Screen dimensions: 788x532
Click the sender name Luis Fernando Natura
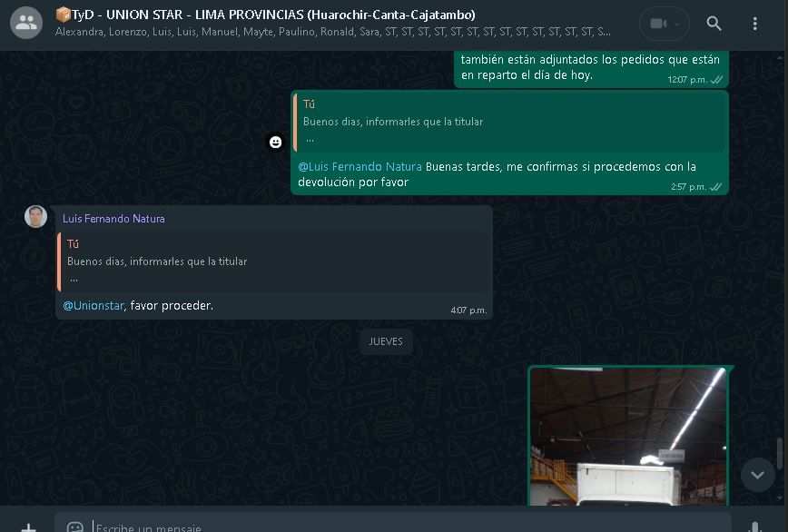click(113, 219)
